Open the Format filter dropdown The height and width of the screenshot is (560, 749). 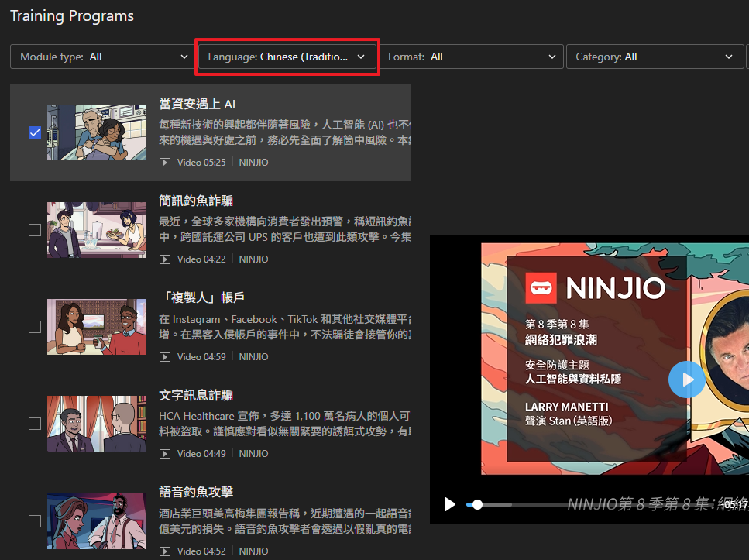pyautogui.click(x=474, y=57)
